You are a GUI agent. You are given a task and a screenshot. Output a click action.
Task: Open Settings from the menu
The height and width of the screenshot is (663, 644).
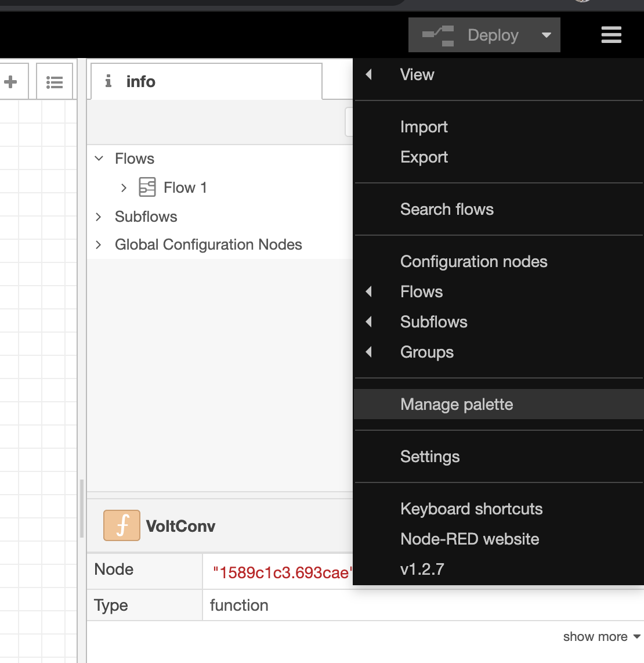pos(430,457)
